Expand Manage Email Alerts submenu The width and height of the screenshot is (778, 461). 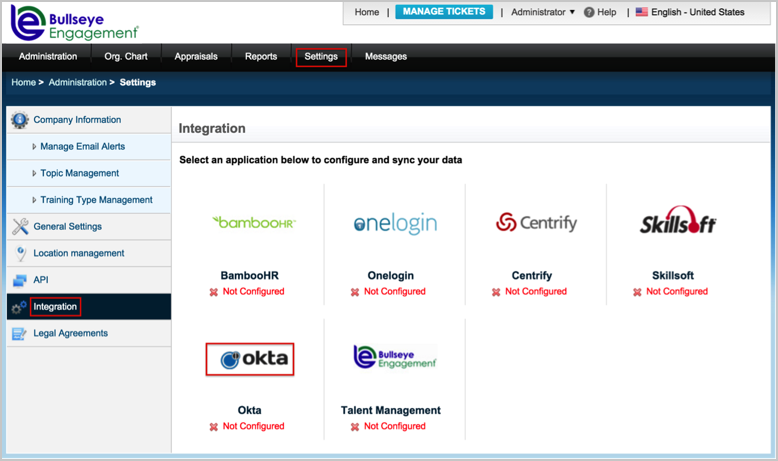pyautogui.click(x=82, y=146)
